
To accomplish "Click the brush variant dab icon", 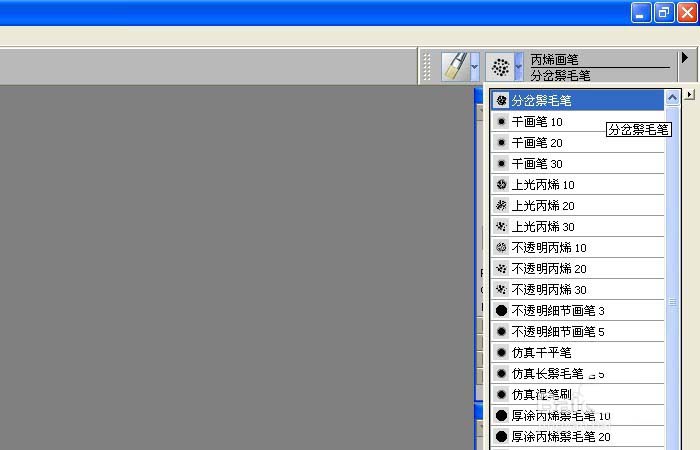I will (x=500, y=67).
